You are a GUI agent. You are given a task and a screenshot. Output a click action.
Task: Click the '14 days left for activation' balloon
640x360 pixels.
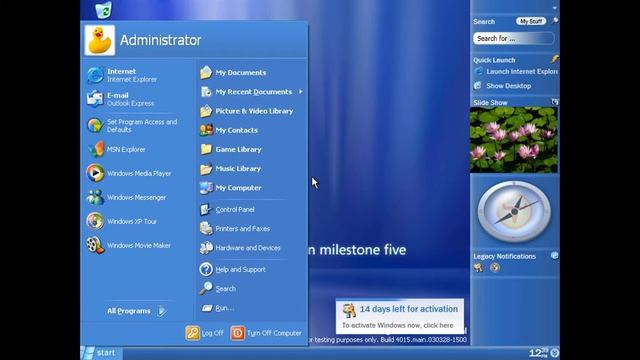coord(400,316)
